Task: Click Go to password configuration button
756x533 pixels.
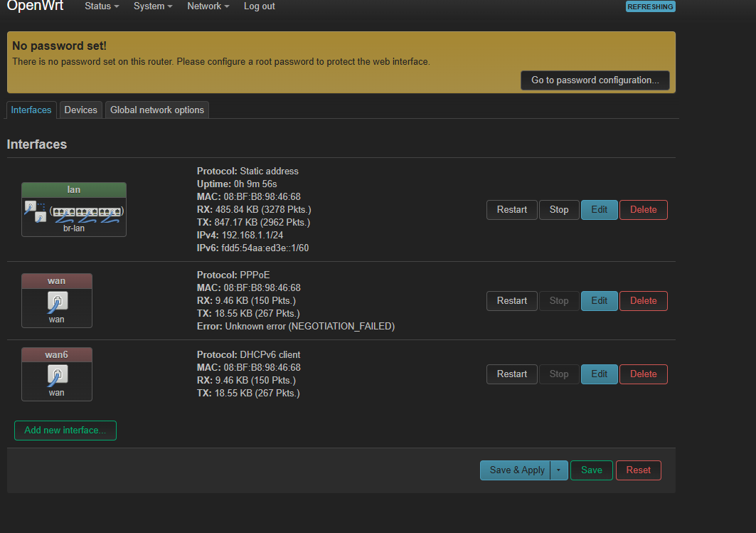Action: coord(595,80)
